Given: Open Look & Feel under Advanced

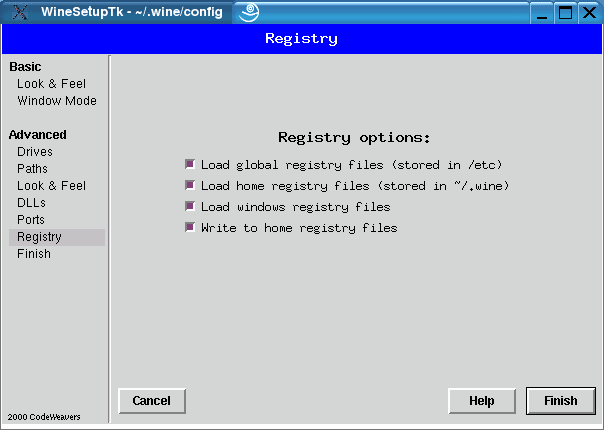Looking at the screenshot, I should 51,186.
